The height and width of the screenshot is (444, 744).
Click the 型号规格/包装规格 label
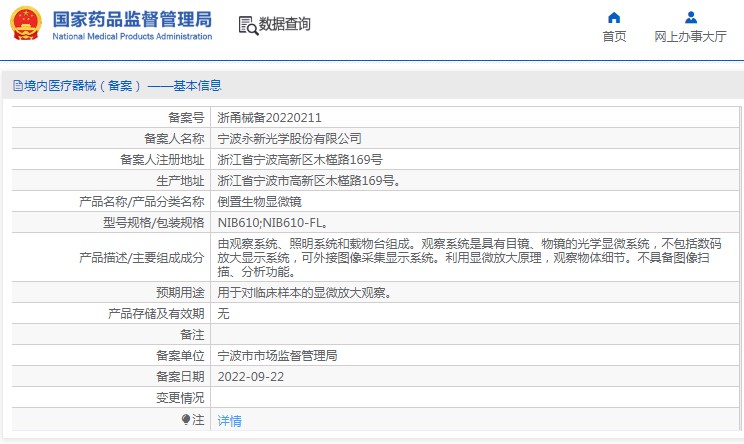coord(154,222)
